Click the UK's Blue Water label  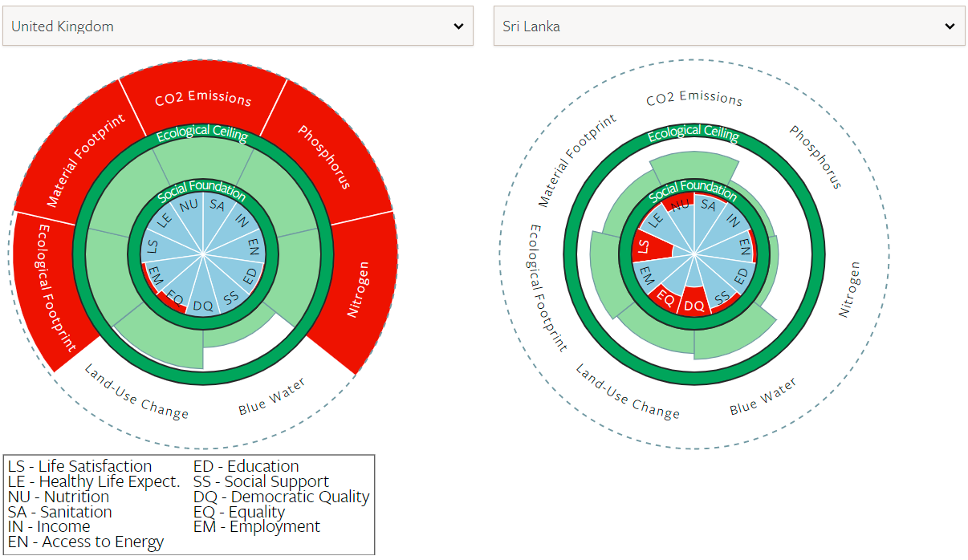click(271, 397)
